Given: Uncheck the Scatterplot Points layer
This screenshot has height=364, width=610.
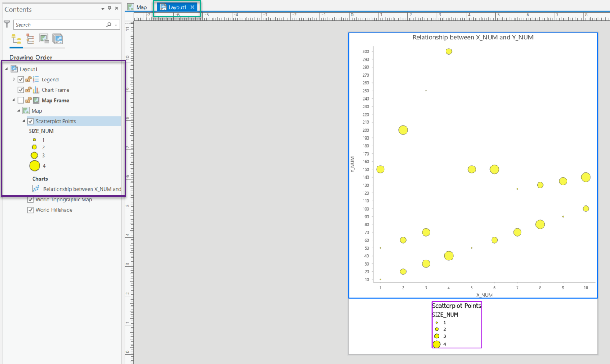Looking at the screenshot, I should coord(30,121).
